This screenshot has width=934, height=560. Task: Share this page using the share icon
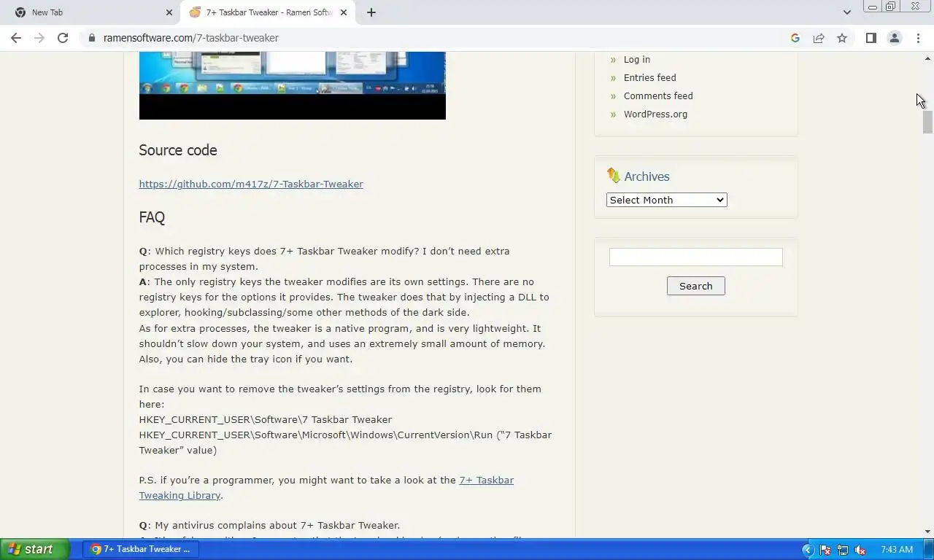[819, 38]
